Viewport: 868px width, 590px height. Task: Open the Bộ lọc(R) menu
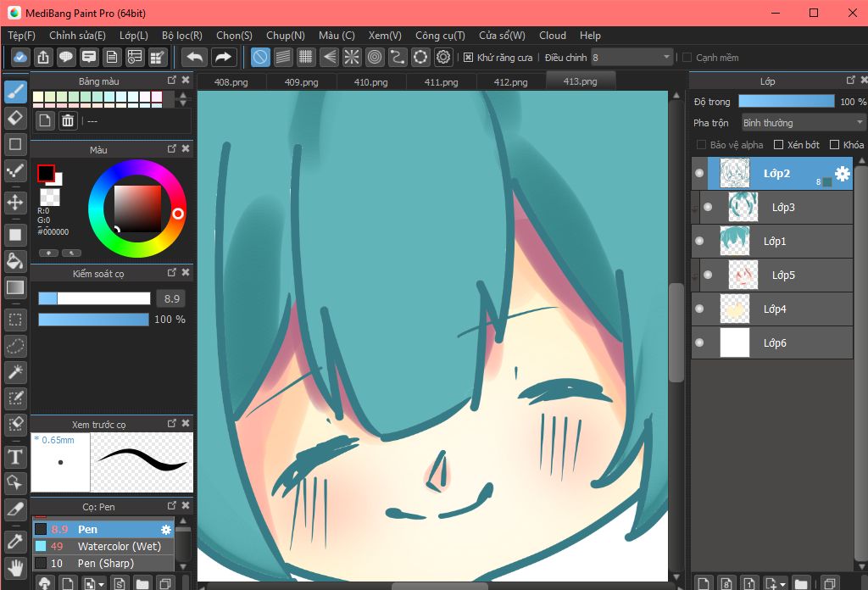coord(182,36)
